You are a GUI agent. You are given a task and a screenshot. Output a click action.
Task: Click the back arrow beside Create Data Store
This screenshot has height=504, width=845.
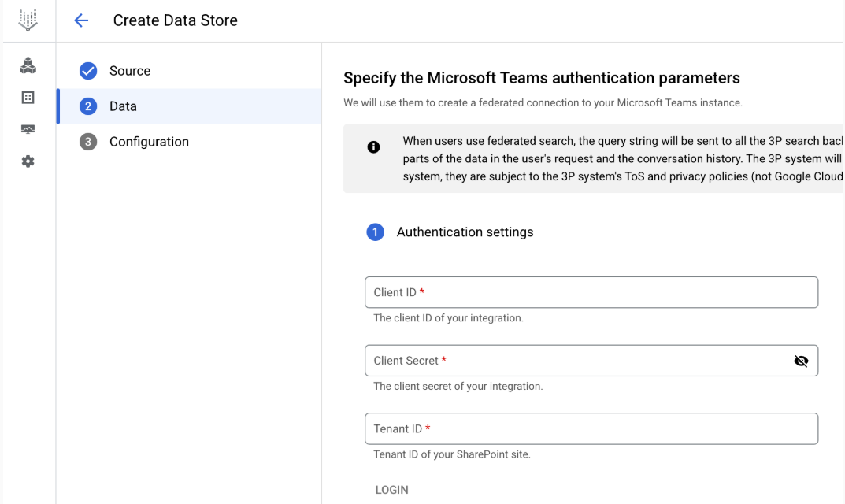[x=81, y=20]
